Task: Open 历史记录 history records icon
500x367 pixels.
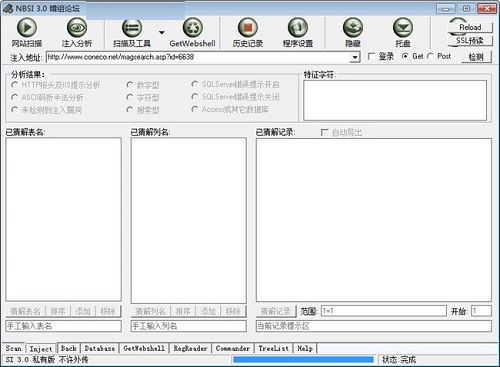Action: 248,28
